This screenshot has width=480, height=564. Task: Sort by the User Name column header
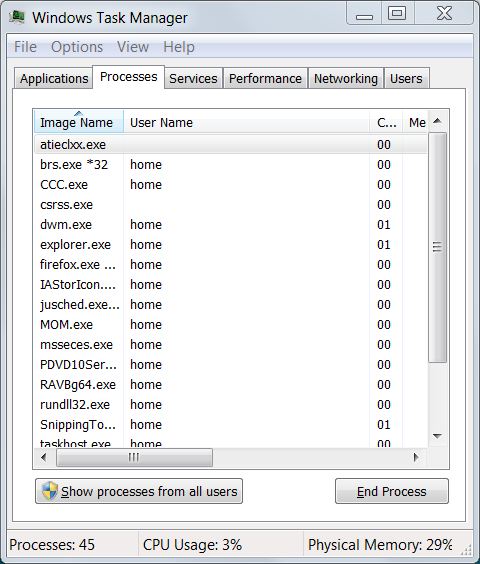tap(246, 122)
